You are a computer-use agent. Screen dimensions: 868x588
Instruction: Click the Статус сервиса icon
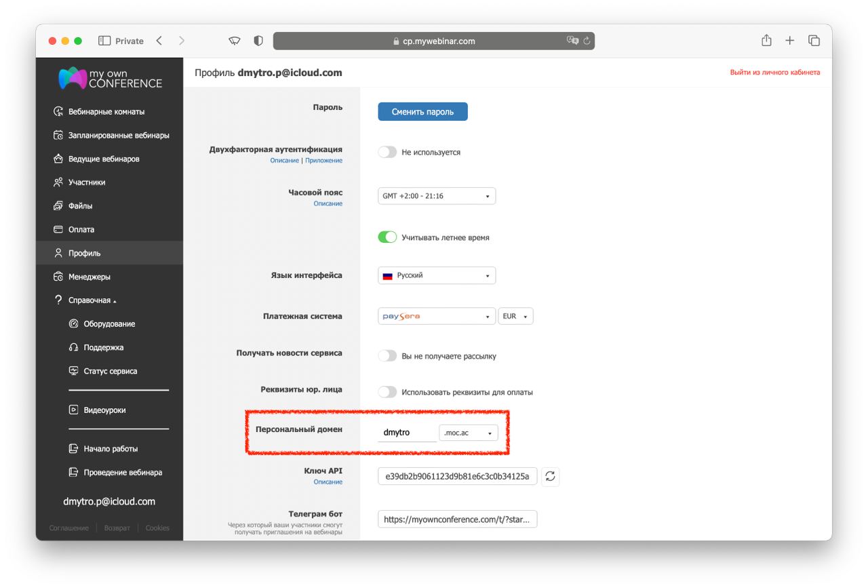[74, 371]
